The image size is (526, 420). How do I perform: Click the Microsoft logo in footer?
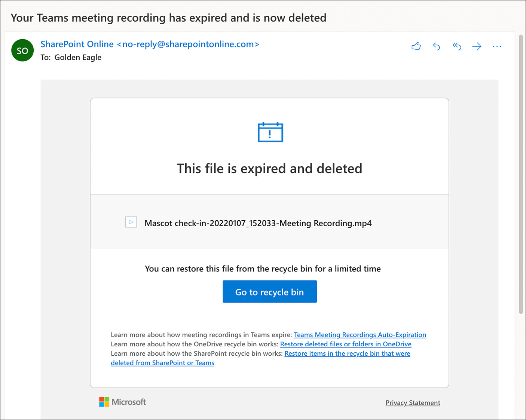click(x=122, y=402)
